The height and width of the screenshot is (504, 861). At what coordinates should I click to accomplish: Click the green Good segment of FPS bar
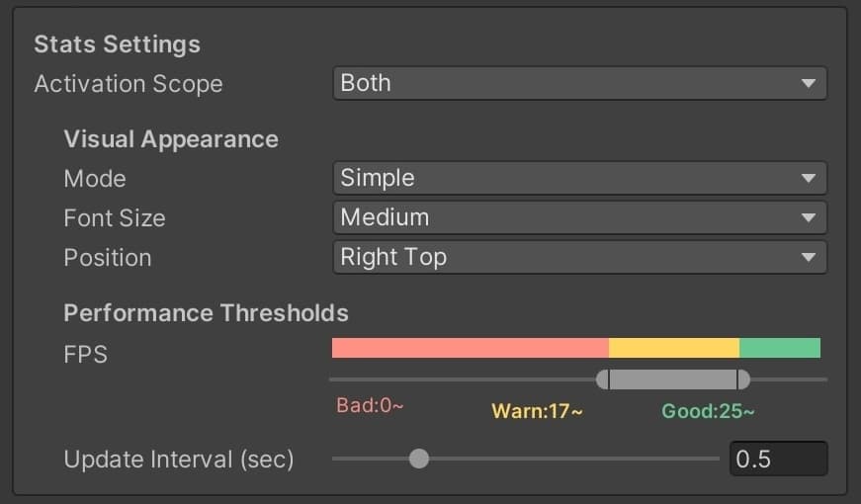780,348
